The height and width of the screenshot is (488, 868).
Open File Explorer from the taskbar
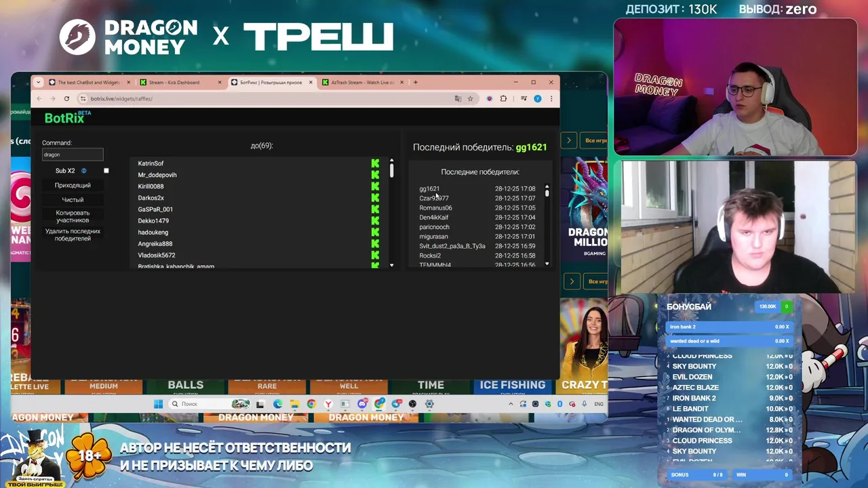[294, 404]
